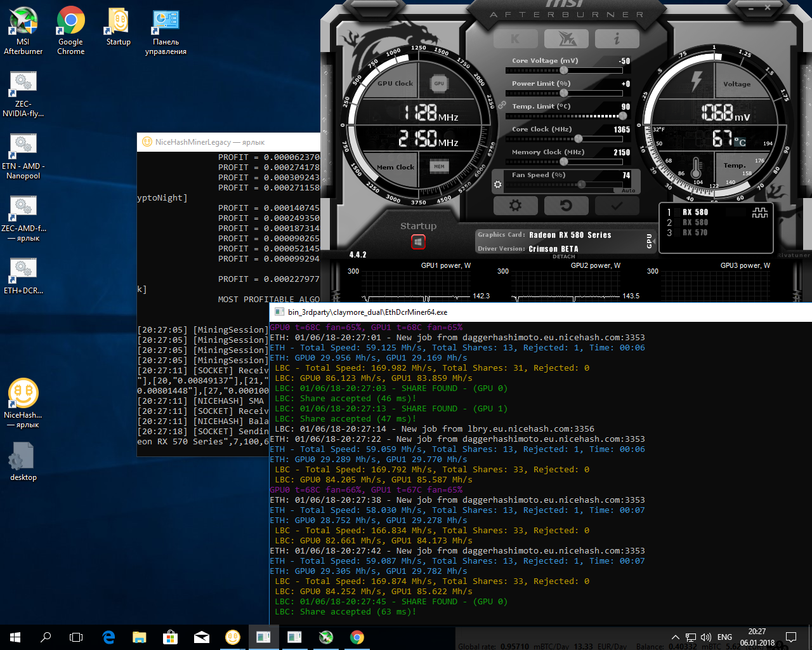The width and height of the screenshot is (812, 650).
Task: Open Microsoft Store from taskbar
Action: pyautogui.click(x=170, y=637)
